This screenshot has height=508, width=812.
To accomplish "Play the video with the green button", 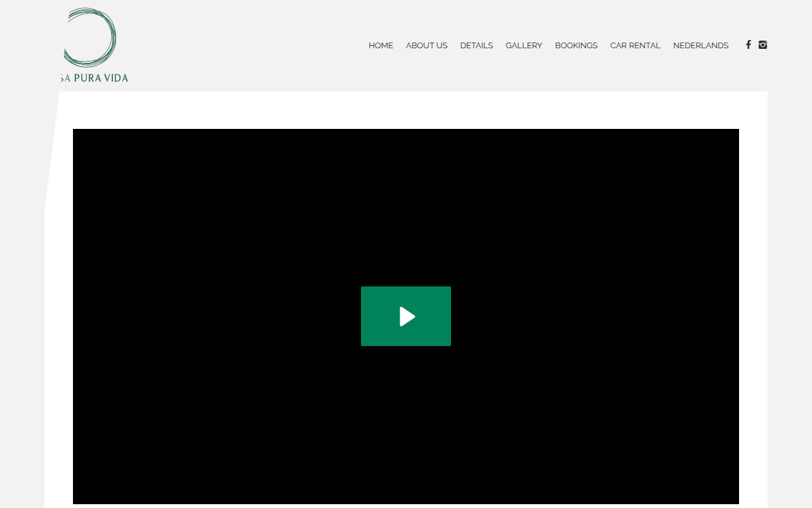I will point(406,316).
